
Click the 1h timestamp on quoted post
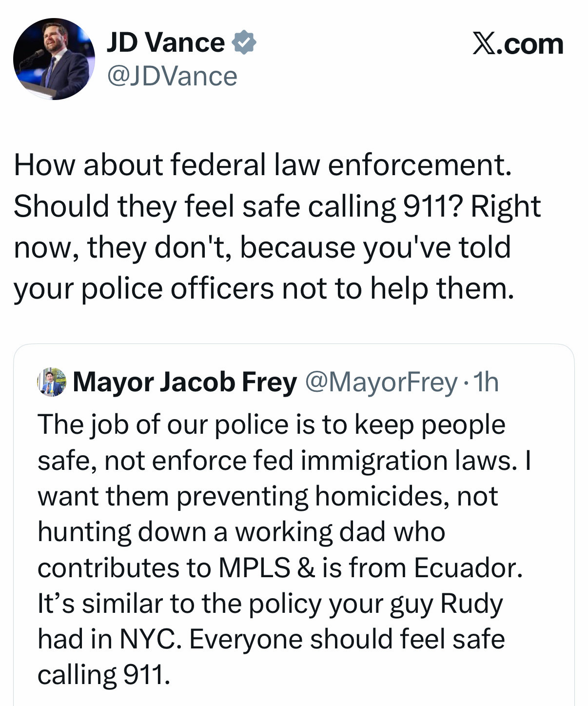tap(487, 382)
